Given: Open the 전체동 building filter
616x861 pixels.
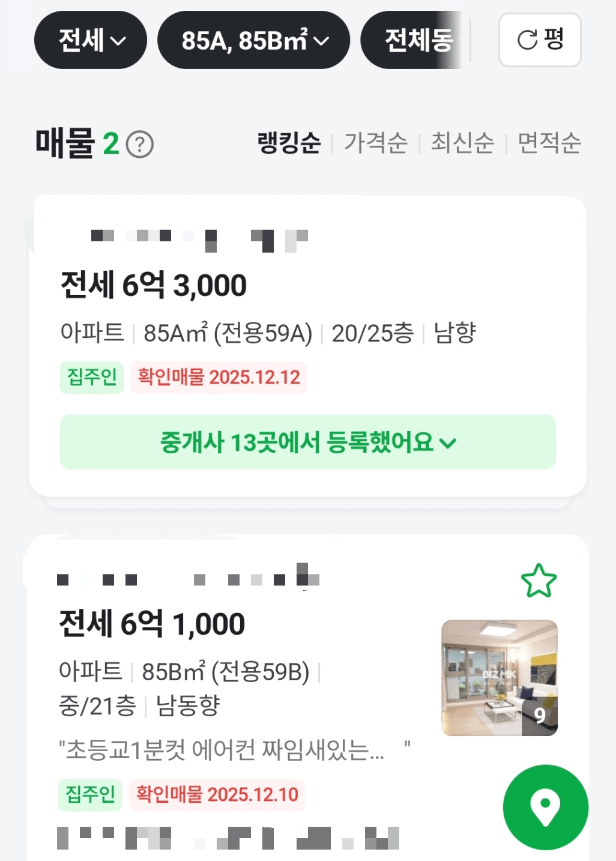Looking at the screenshot, I should coord(415,40).
